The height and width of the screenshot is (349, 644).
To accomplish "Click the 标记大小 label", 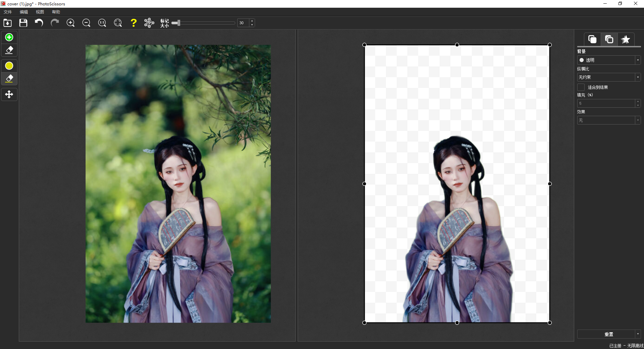I will pos(164,23).
